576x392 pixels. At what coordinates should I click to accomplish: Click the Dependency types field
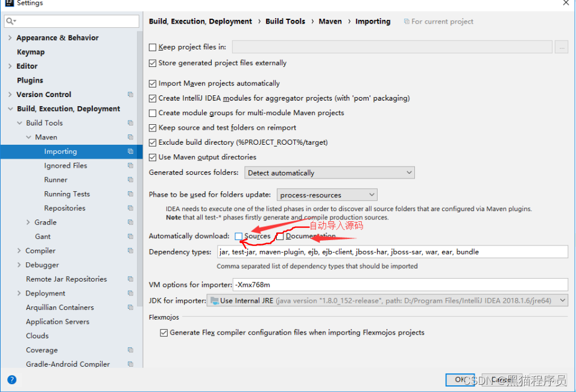point(392,251)
